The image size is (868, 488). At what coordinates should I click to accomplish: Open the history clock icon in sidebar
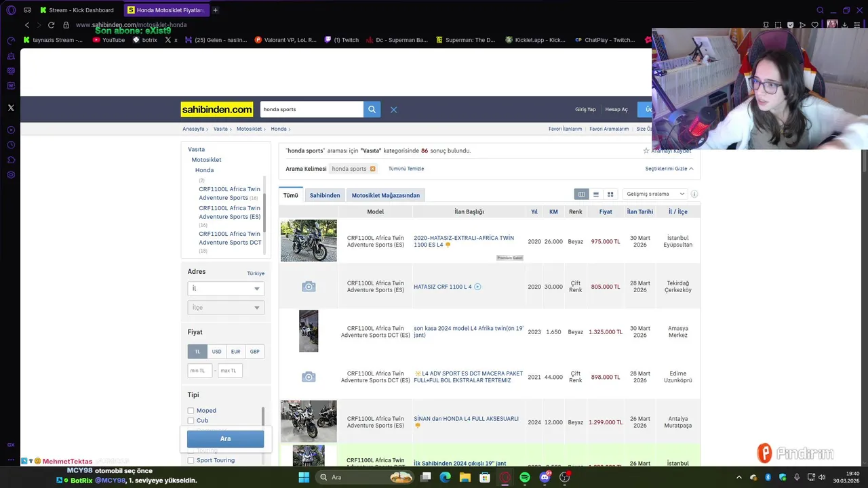coord(11,145)
